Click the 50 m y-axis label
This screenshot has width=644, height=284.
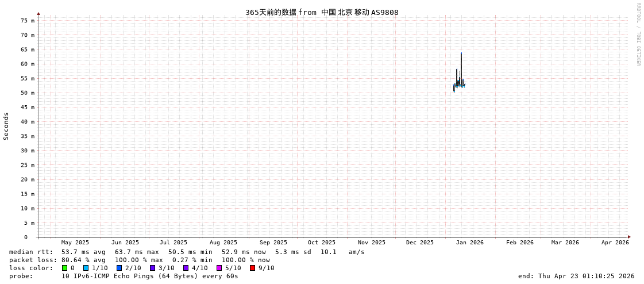(x=28, y=93)
